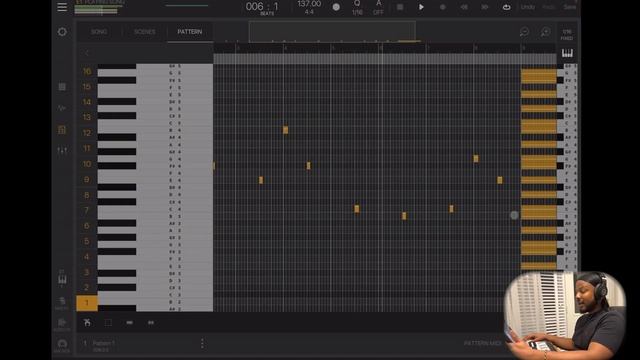Open the PATTERN MIDI selector
Image resolution: width=640 pixels, height=360 pixels.
[483, 343]
